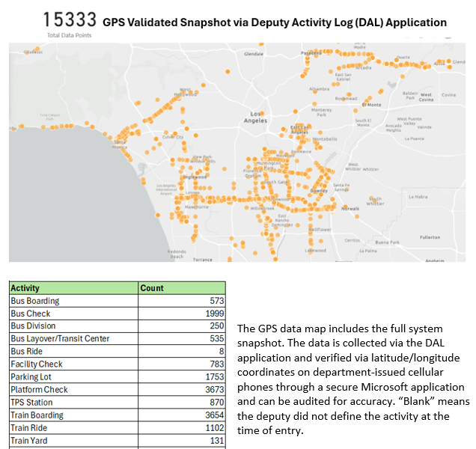Click the Norwalk label on the map
476x449 pixels.
tap(350, 208)
